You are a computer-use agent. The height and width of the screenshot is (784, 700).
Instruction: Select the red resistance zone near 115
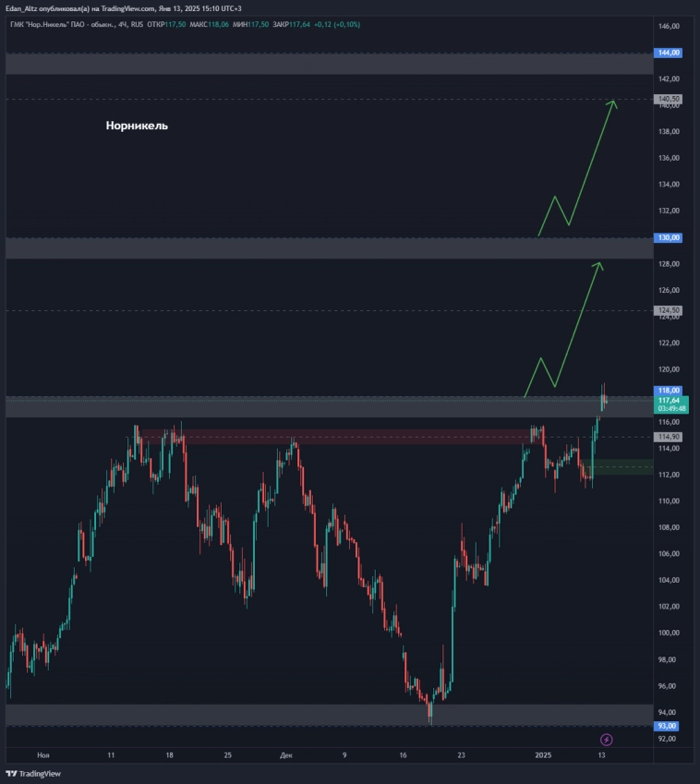click(343, 437)
